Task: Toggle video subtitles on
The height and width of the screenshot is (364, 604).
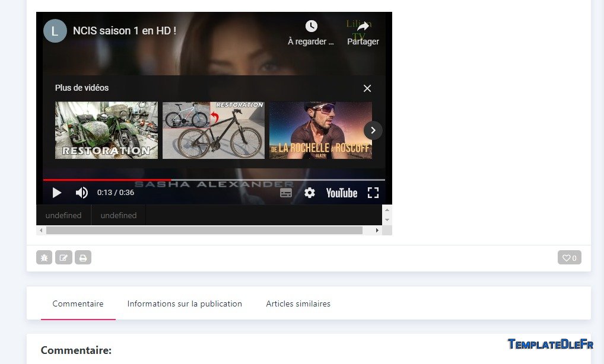Action: [x=286, y=193]
